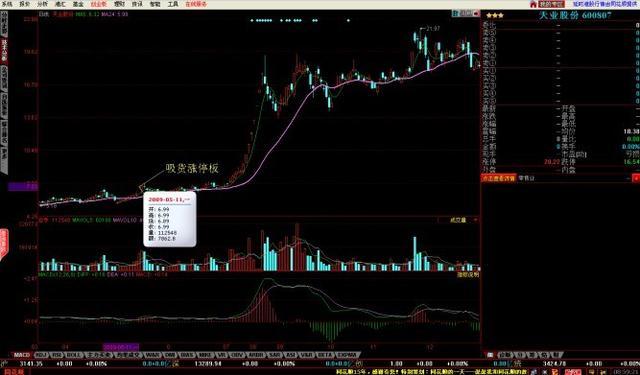Select the W&R indicator tab

click(152, 355)
